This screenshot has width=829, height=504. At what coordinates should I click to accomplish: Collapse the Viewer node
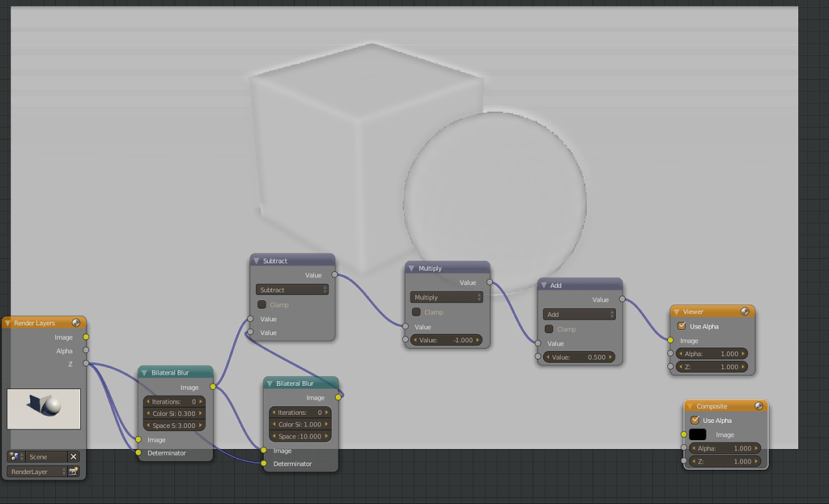point(676,311)
